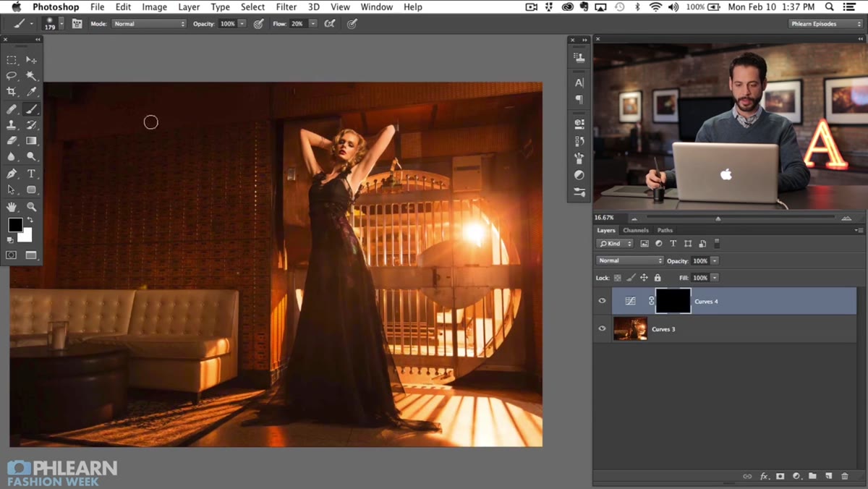This screenshot has width=868, height=489.
Task: Add a layer mask from Layers panel footer
Action: click(x=780, y=476)
